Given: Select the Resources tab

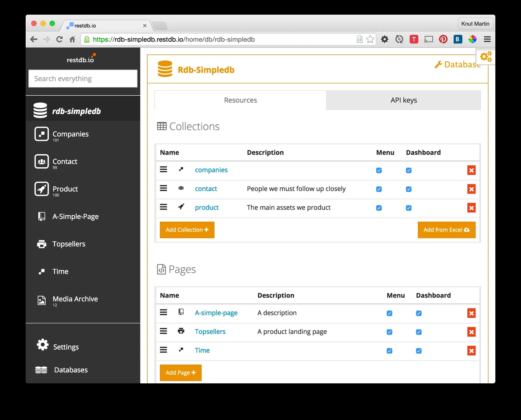Looking at the screenshot, I should pyautogui.click(x=240, y=100).
